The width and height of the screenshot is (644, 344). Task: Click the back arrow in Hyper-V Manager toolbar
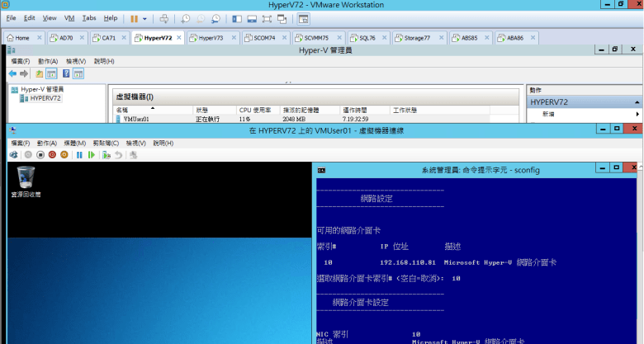[13, 73]
